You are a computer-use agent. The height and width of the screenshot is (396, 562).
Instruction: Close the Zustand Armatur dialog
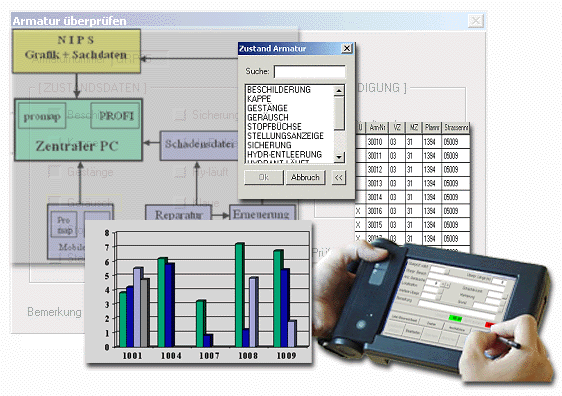click(x=347, y=48)
